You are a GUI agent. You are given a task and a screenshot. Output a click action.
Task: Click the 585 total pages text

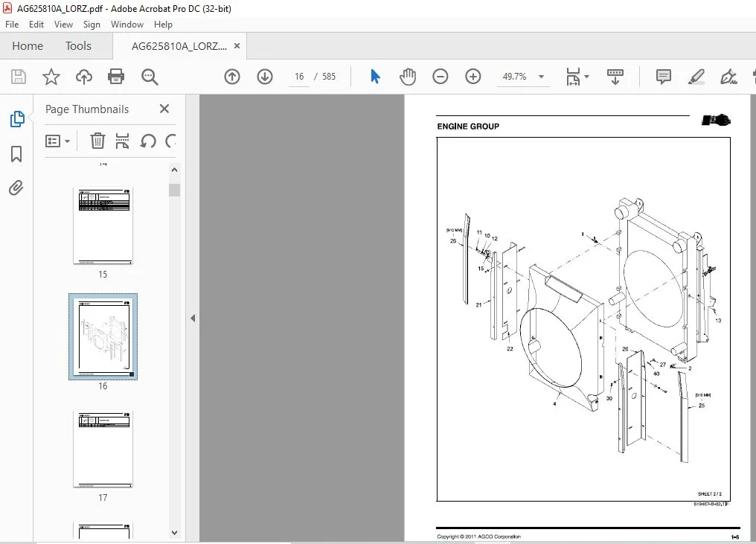(x=329, y=77)
